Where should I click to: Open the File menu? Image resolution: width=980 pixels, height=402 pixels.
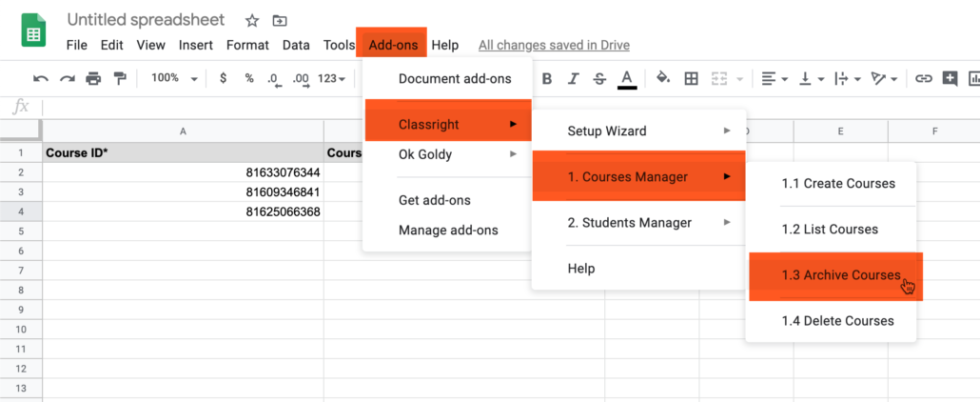point(77,45)
